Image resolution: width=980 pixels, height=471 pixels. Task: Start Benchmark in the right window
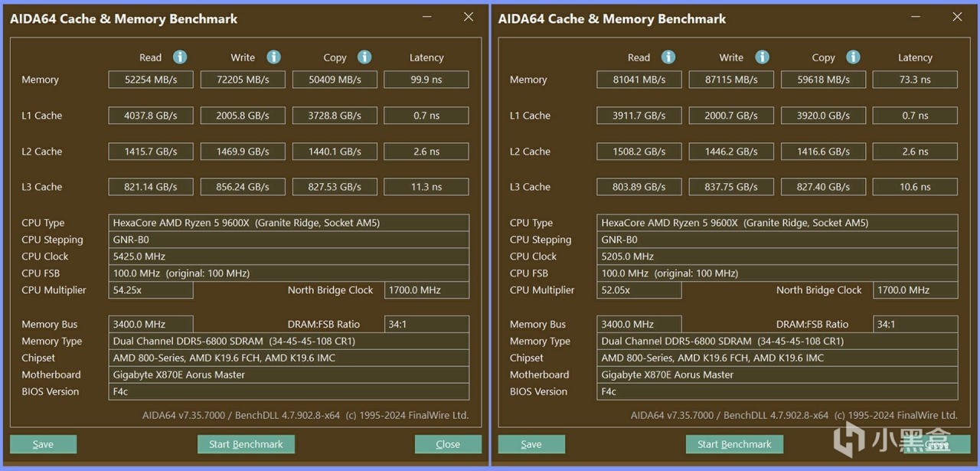tap(734, 444)
